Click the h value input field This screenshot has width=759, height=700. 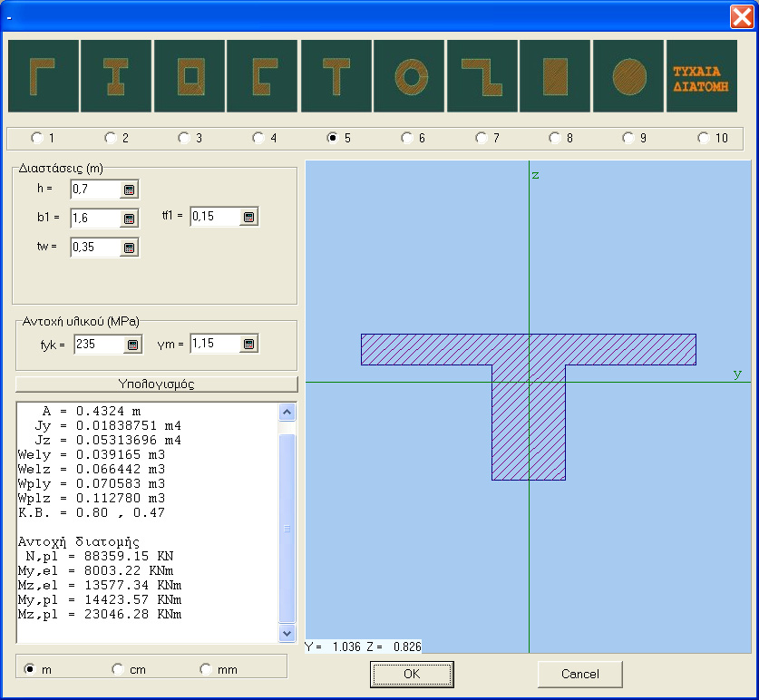tap(96, 190)
